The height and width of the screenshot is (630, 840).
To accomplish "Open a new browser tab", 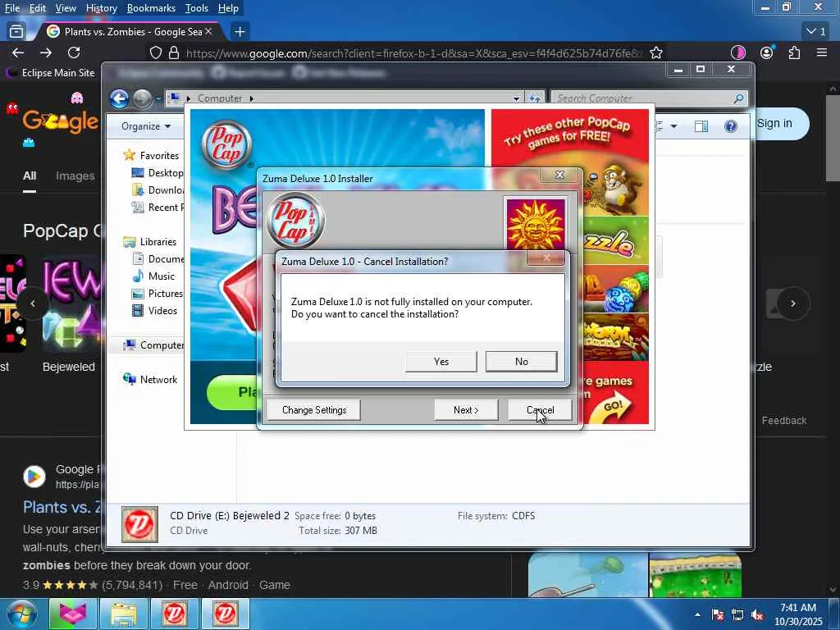I will tap(240, 32).
